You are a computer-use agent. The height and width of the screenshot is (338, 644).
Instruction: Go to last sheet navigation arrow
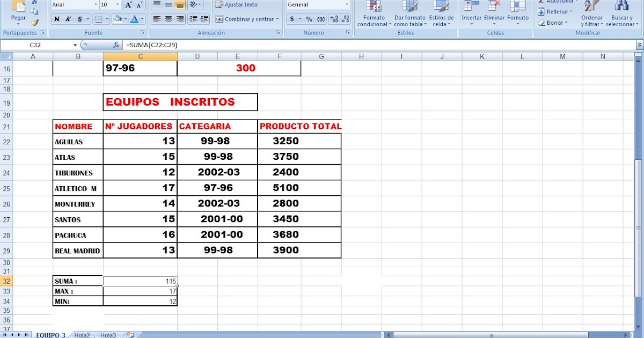tap(27, 335)
